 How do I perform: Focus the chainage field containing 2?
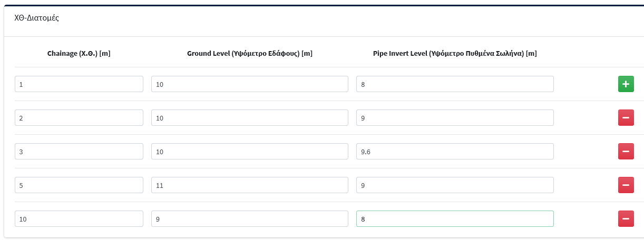(79, 118)
